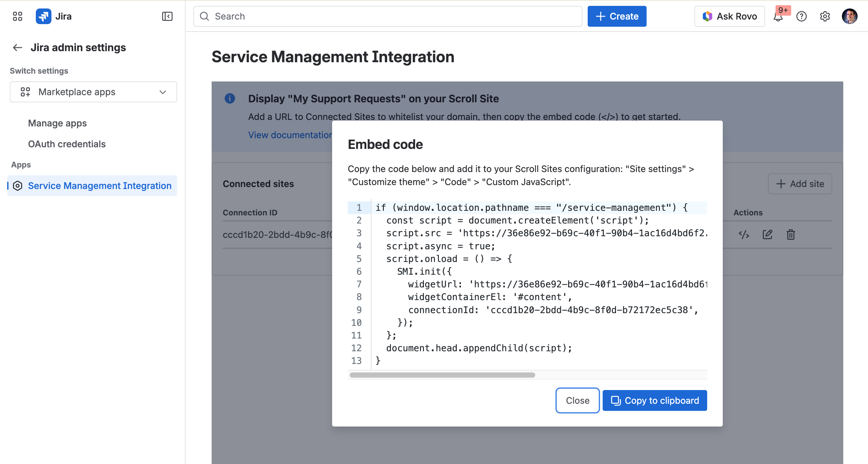This screenshot has height=464, width=868.
Task: Select Service Management Integration in sidebar
Action: [x=99, y=185]
